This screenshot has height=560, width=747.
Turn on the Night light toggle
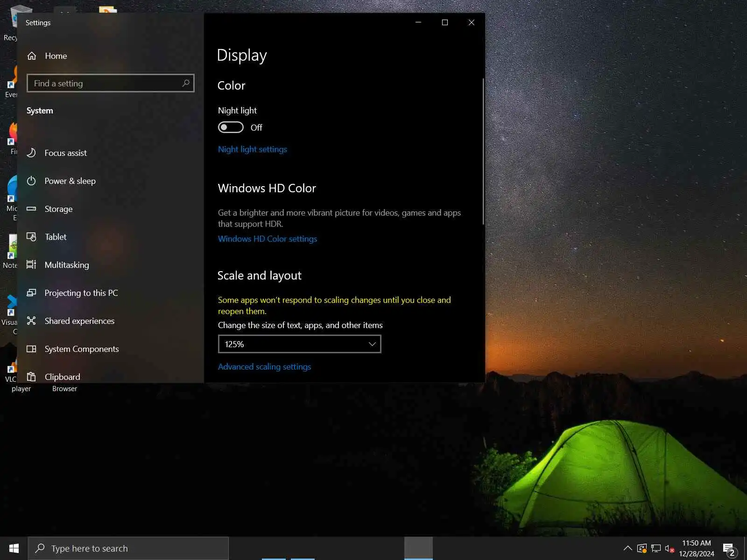[x=231, y=127]
